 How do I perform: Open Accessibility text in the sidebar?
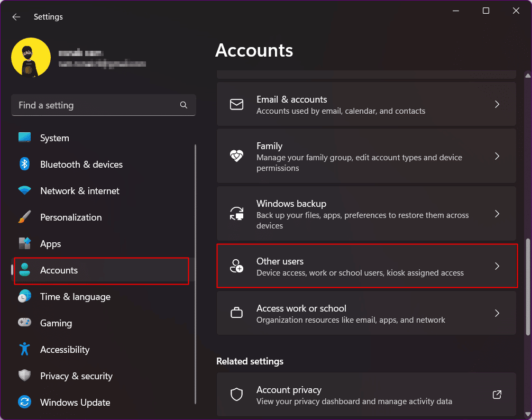click(65, 350)
